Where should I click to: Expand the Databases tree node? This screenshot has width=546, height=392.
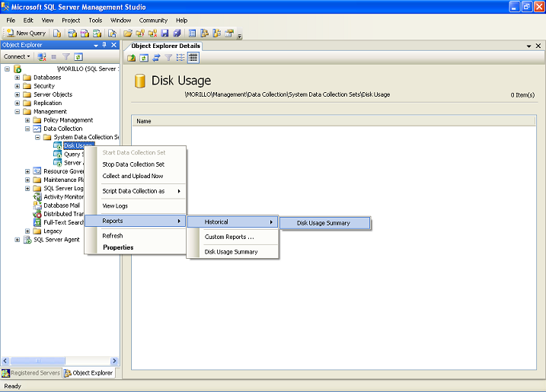pos(18,78)
